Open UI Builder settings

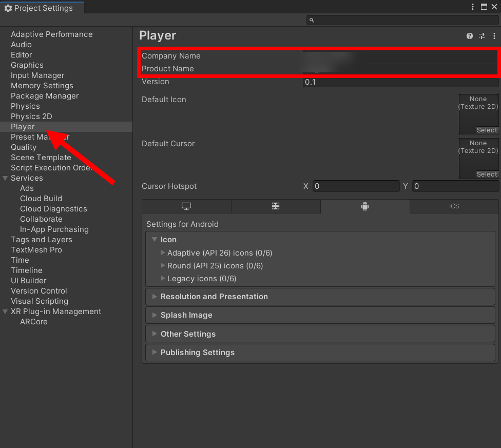click(28, 281)
